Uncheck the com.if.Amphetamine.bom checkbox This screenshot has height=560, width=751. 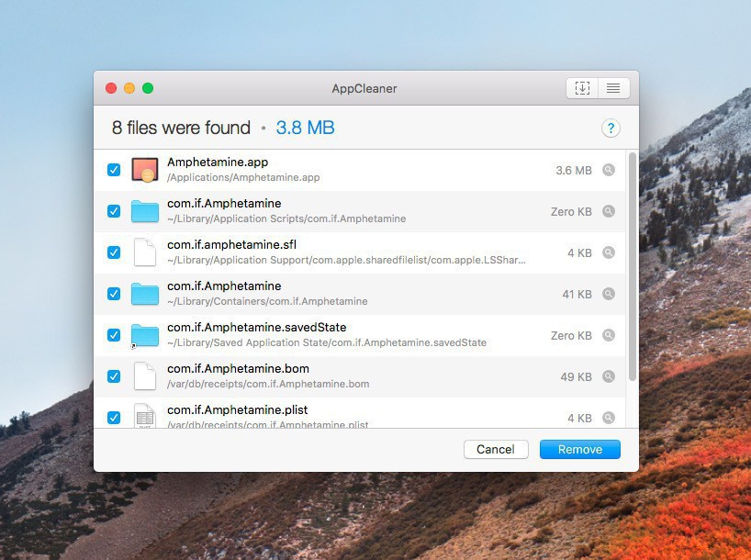(114, 376)
